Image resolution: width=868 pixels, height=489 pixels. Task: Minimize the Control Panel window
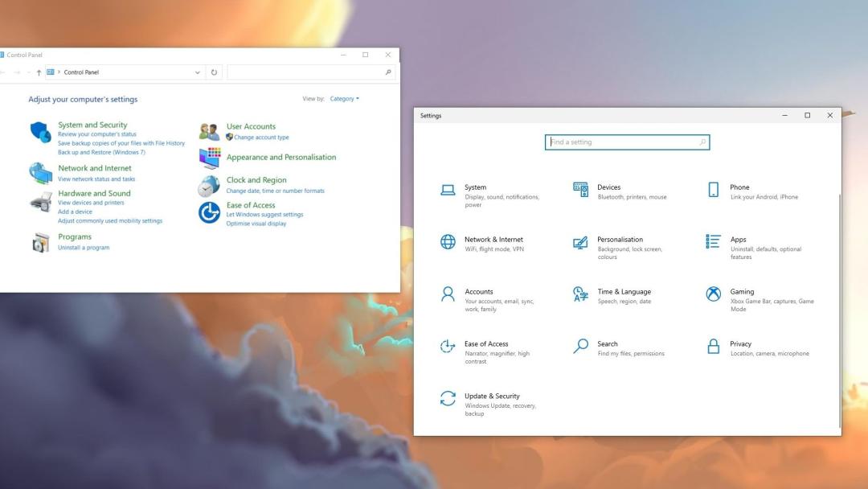(x=343, y=55)
